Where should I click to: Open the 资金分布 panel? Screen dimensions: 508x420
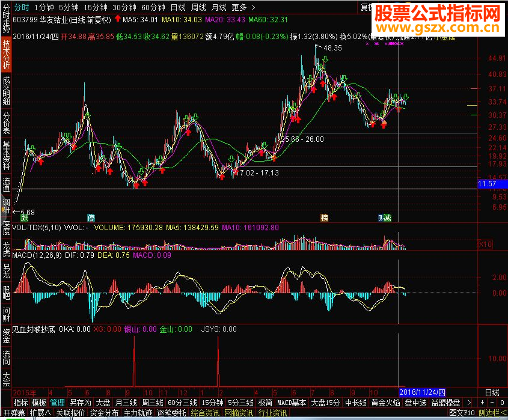105,413
